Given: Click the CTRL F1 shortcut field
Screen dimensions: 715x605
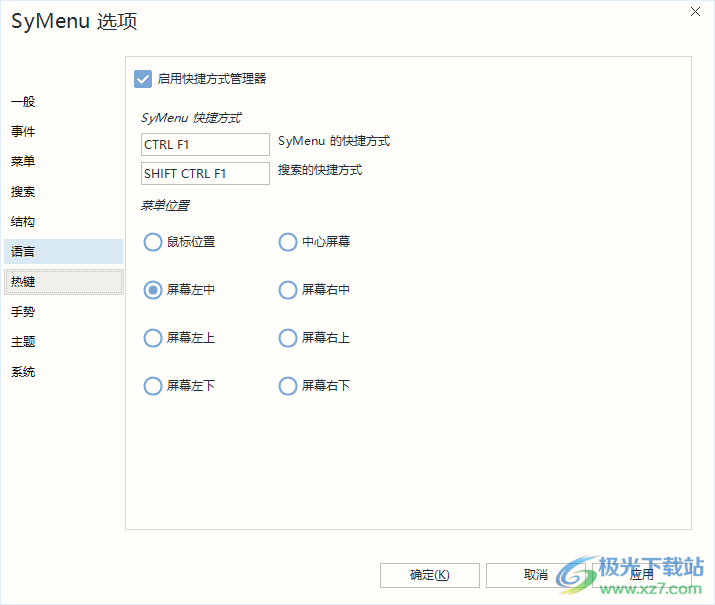Looking at the screenshot, I should [x=205, y=145].
